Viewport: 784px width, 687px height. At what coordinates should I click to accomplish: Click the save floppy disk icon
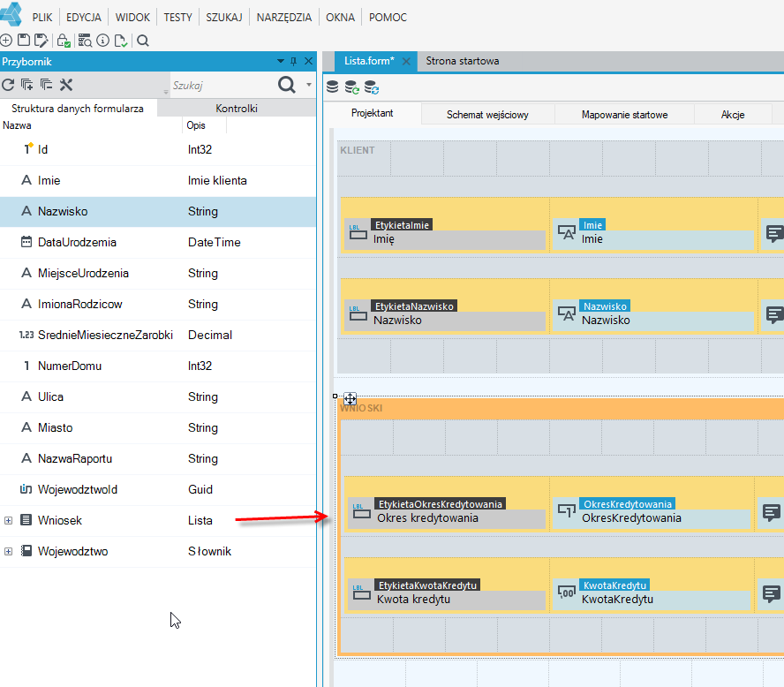(24, 40)
